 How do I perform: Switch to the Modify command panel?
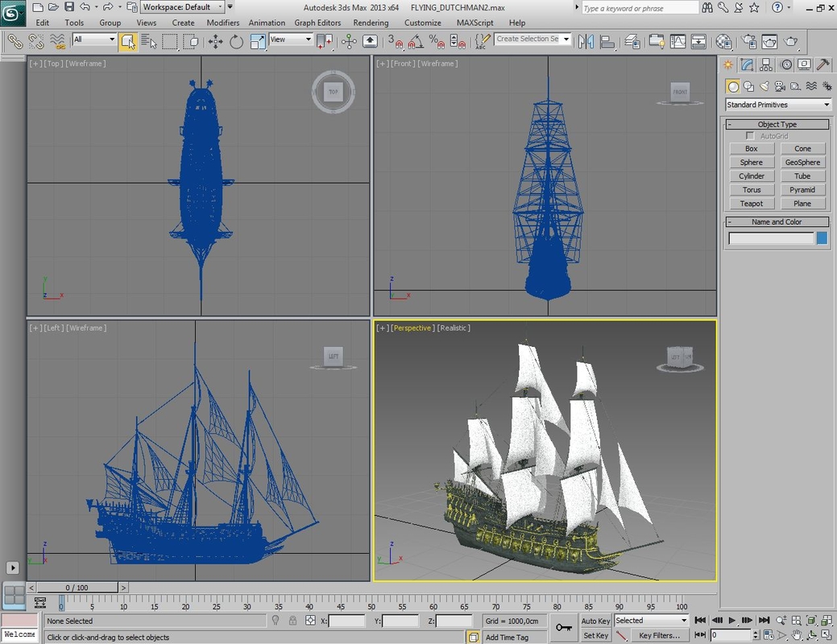point(748,65)
